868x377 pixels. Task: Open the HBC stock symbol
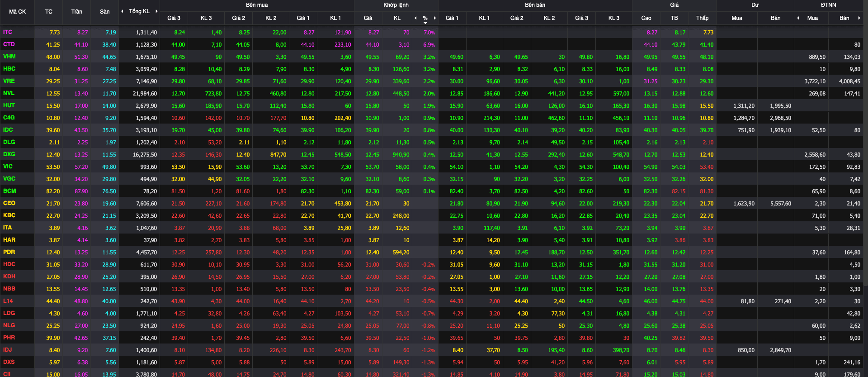(9, 69)
